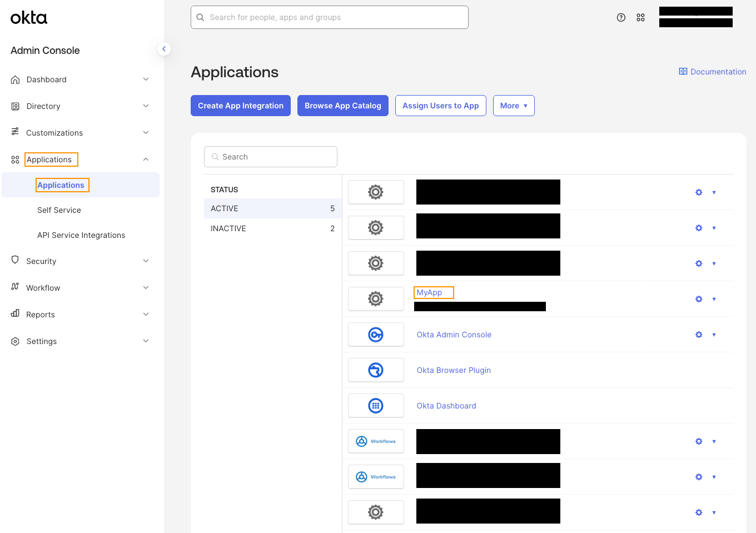Click the Dashboard home icon
This screenshot has width=756, height=533.
pyautogui.click(x=16, y=79)
